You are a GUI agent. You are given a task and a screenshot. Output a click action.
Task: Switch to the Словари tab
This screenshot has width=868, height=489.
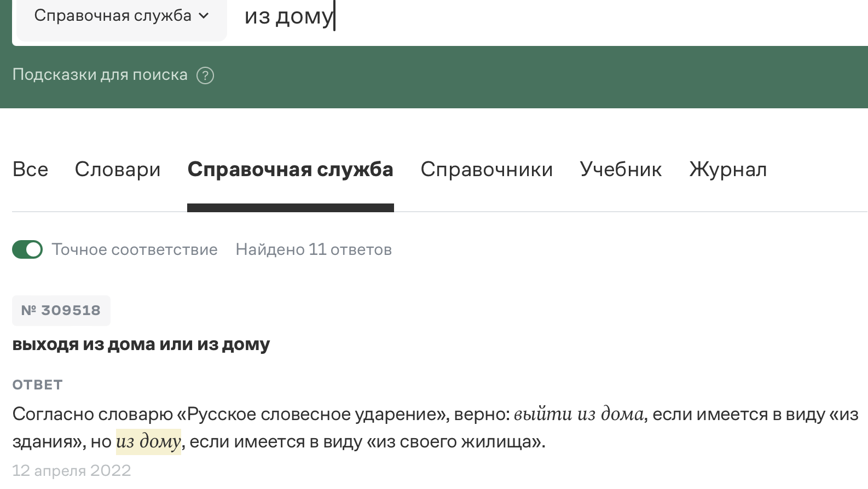118,170
